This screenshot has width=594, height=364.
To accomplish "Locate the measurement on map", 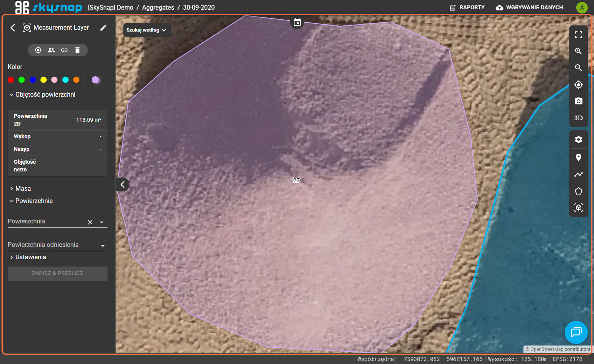I will coord(38,50).
